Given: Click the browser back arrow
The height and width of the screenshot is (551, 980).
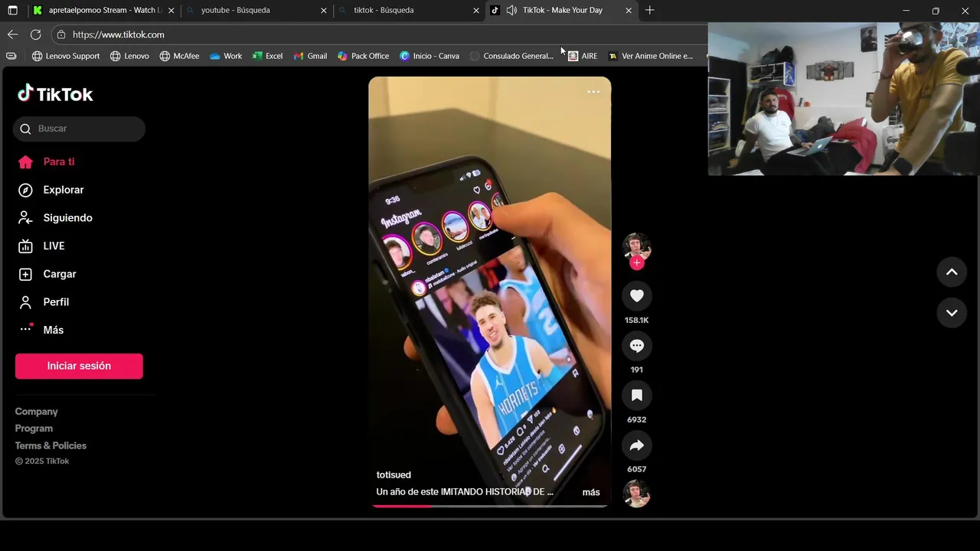Looking at the screenshot, I should coord(12,34).
